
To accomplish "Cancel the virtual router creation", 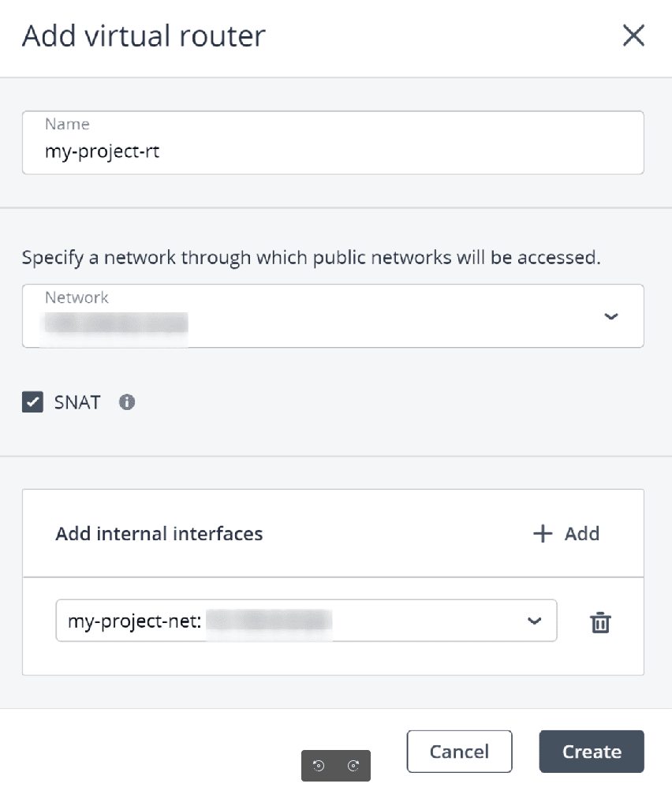I will click(x=459, y=752).
